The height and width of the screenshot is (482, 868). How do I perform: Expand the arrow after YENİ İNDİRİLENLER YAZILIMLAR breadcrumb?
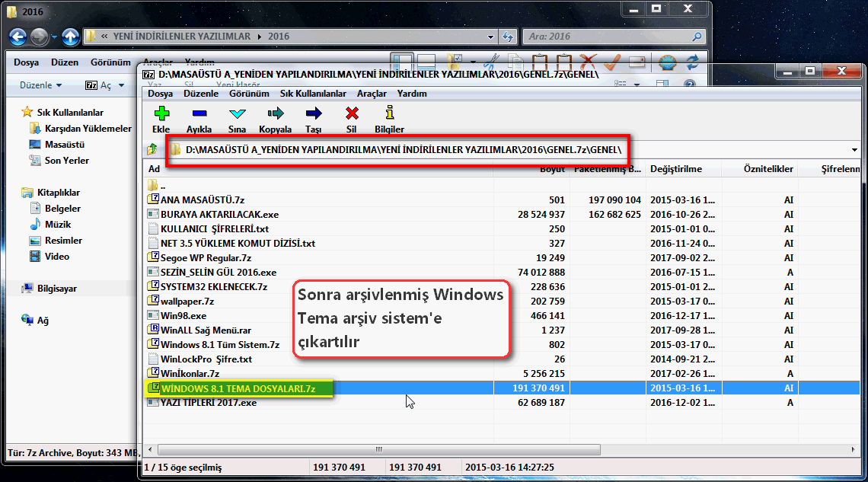(259, 37)
